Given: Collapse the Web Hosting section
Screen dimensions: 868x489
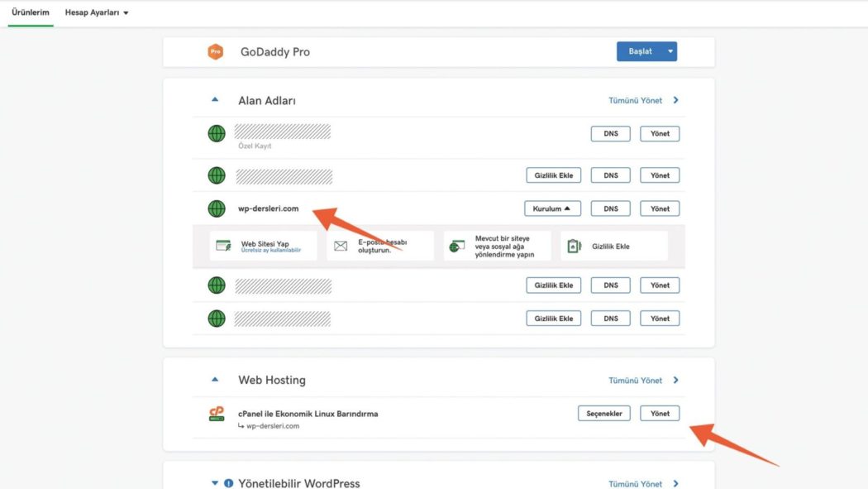Looking at the screenshot, I should [215, 380].
